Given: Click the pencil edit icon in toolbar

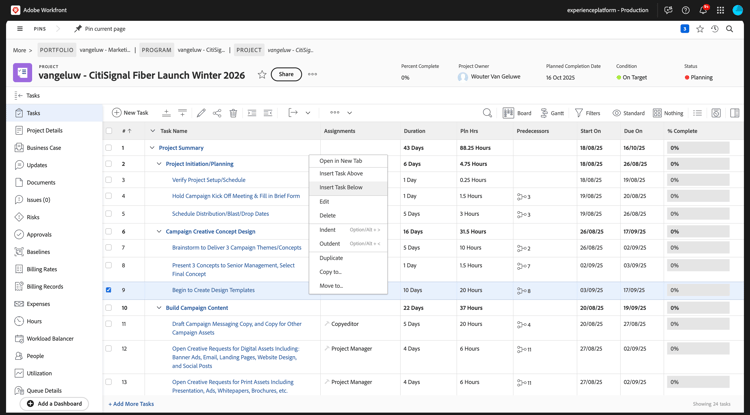Looking at the screenshot, I should coord(200,113).
